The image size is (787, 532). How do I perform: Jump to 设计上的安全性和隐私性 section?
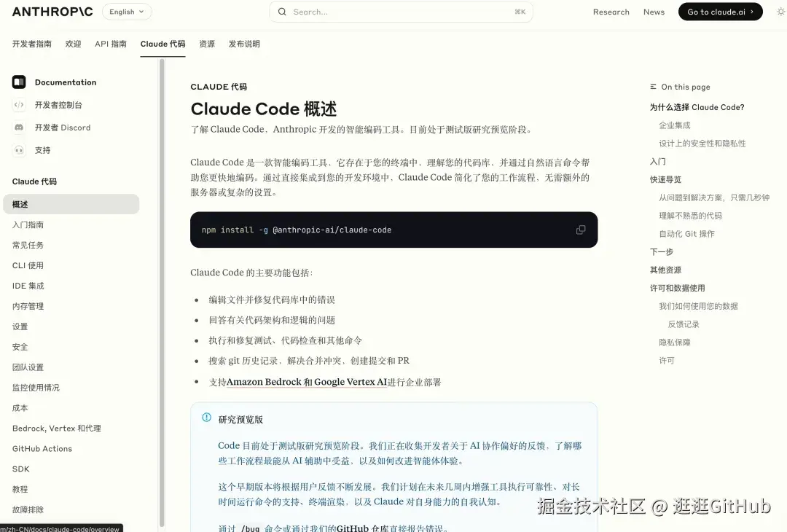[x=702, y=144]
